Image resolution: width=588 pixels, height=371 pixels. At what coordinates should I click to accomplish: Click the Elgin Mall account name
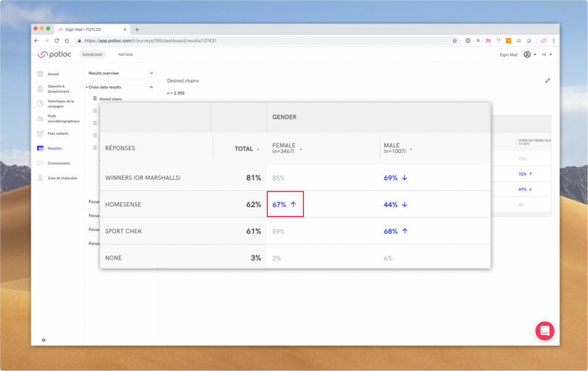pos(509,55)
